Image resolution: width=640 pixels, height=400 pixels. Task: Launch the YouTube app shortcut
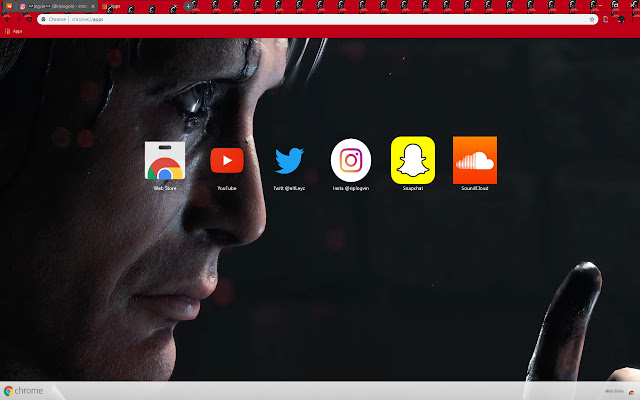click(227, 160)
